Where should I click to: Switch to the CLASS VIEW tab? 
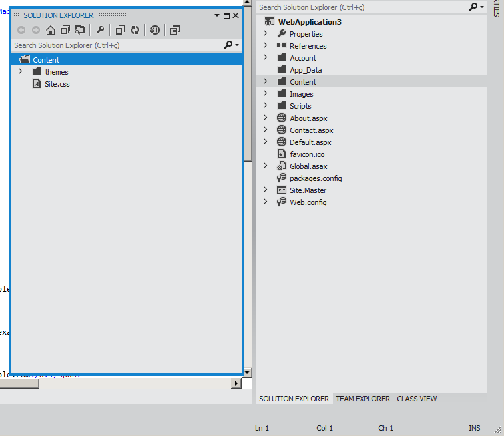coord(417,399)
